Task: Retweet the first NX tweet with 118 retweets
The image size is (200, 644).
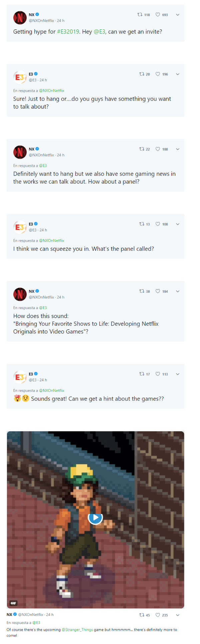Action: (x=140, y=15)
